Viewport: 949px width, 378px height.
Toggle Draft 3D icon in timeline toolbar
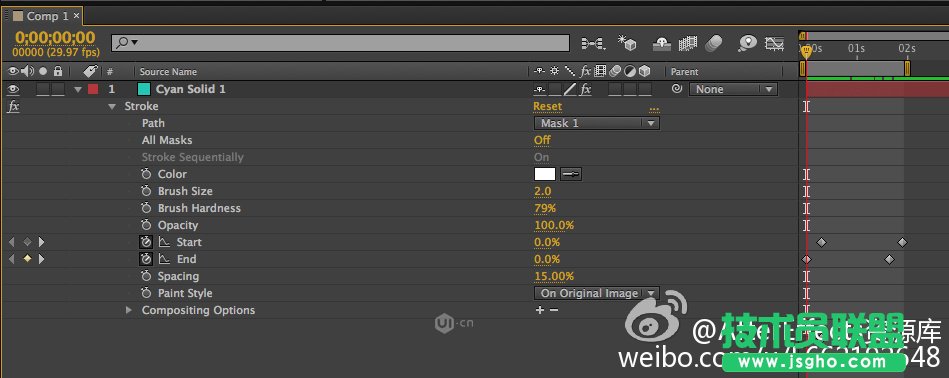[x=627, y=43]
